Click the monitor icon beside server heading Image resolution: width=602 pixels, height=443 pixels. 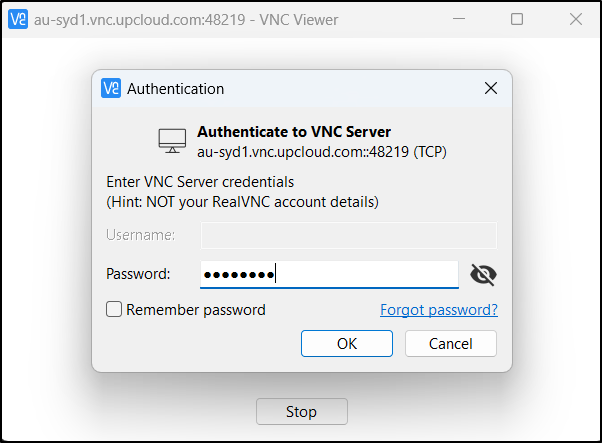tap(172, 141)
